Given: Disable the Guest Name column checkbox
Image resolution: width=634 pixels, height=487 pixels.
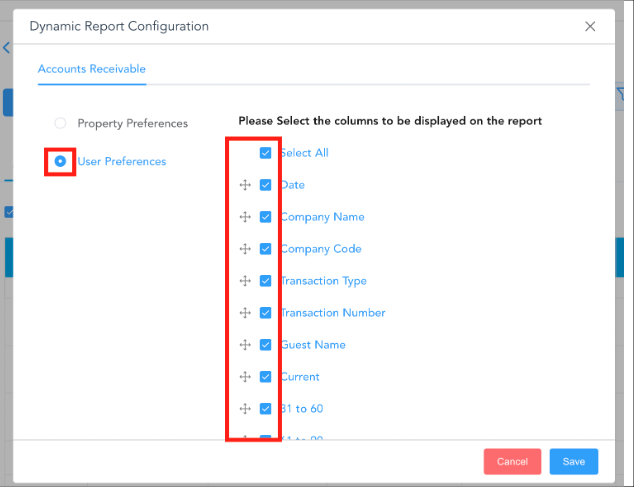Looking at the screenshot, I should [265, 345].
